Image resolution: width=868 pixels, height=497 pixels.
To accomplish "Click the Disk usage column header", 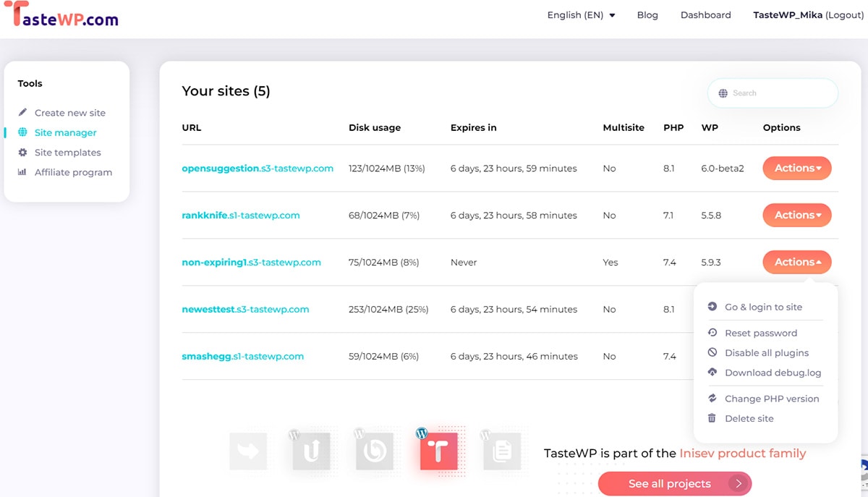I will click(x=375, y=128).
